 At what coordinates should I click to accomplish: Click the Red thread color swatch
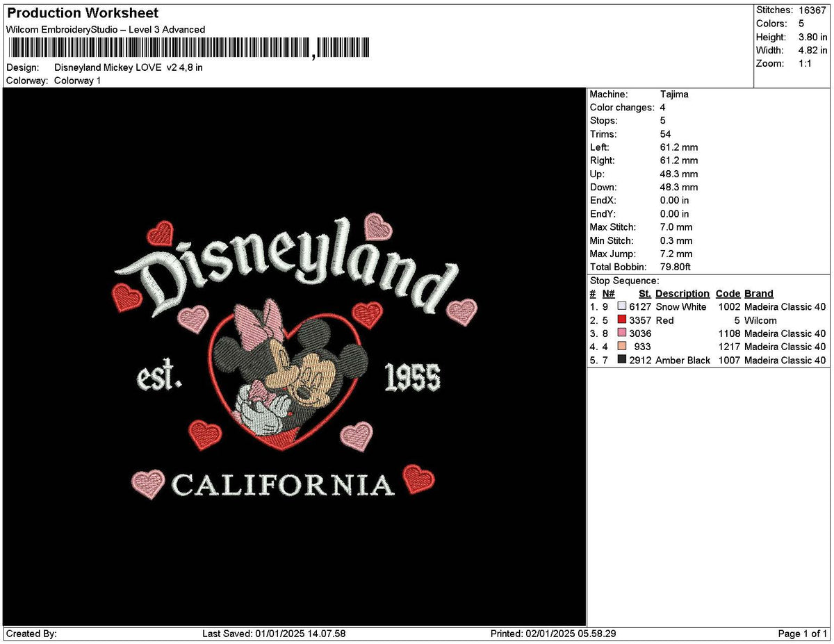[622, 320]
